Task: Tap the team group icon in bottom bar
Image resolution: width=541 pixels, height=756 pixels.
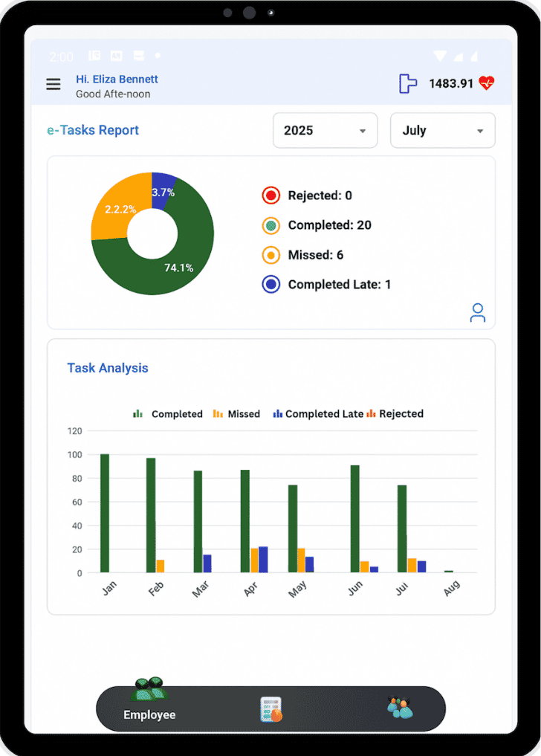Action: [x=400, y=708]
